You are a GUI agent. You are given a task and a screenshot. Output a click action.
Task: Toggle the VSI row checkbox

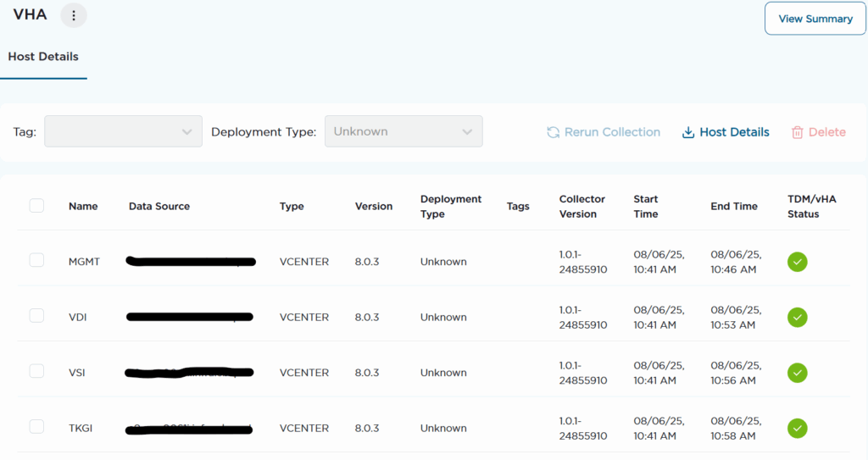[36, 371]
